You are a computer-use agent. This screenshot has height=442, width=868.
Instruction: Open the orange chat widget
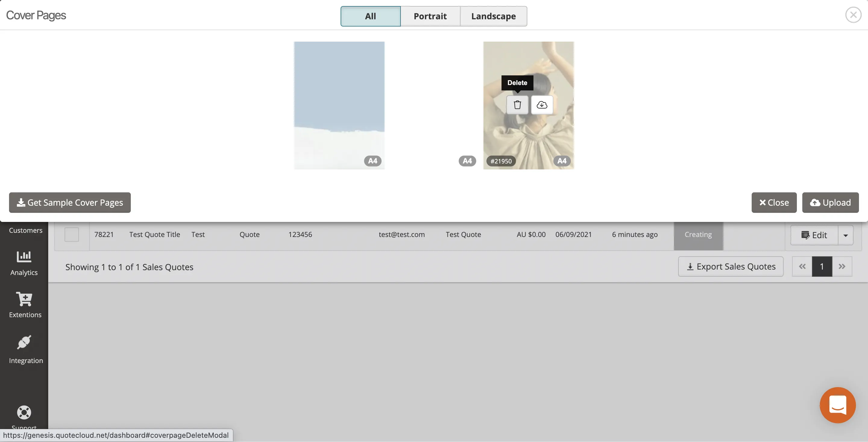click(837, 405)
